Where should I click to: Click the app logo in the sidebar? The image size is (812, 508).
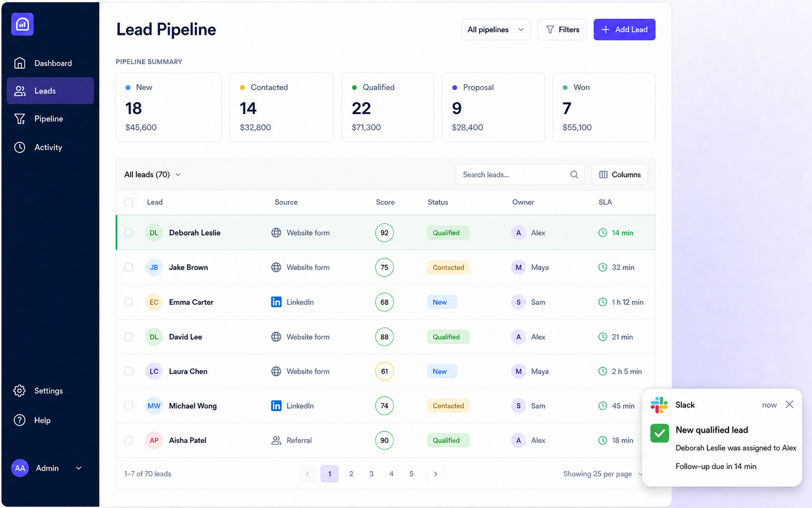[23, 24]
